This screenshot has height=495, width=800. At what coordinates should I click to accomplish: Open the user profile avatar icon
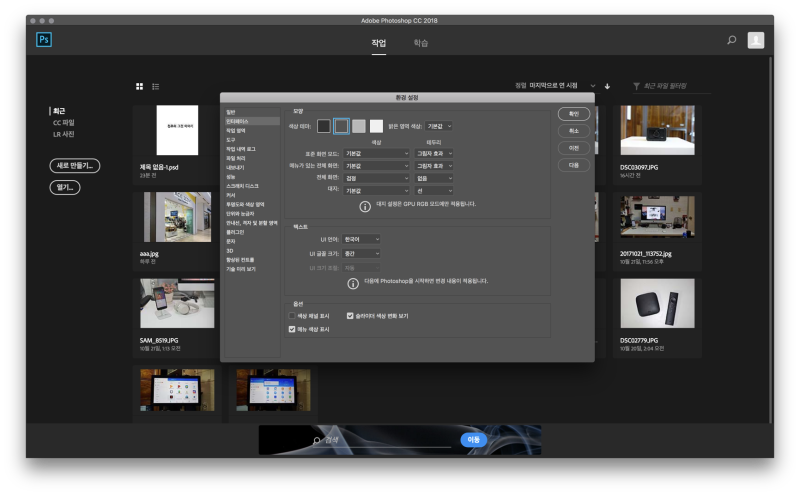(756, 40)
